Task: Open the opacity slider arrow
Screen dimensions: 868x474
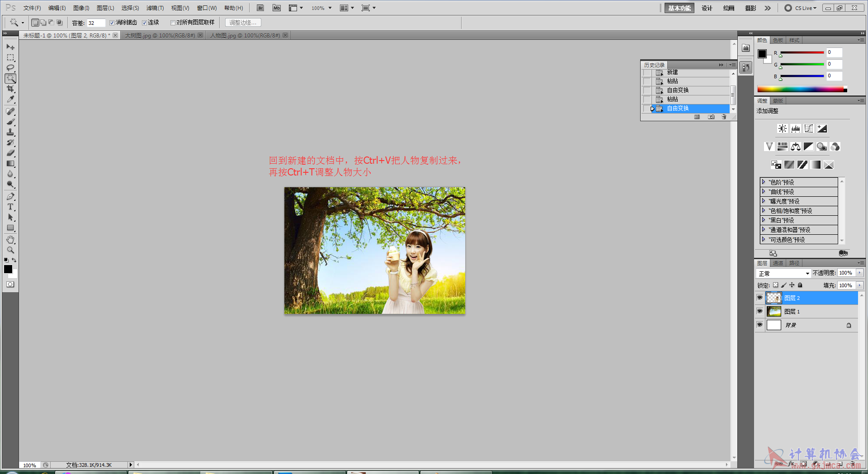Action: (x=859, y=273)
